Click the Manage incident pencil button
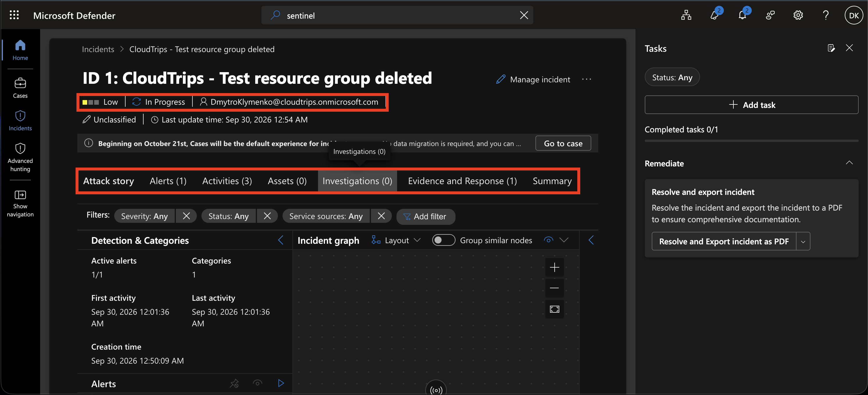 pos(533,79)
